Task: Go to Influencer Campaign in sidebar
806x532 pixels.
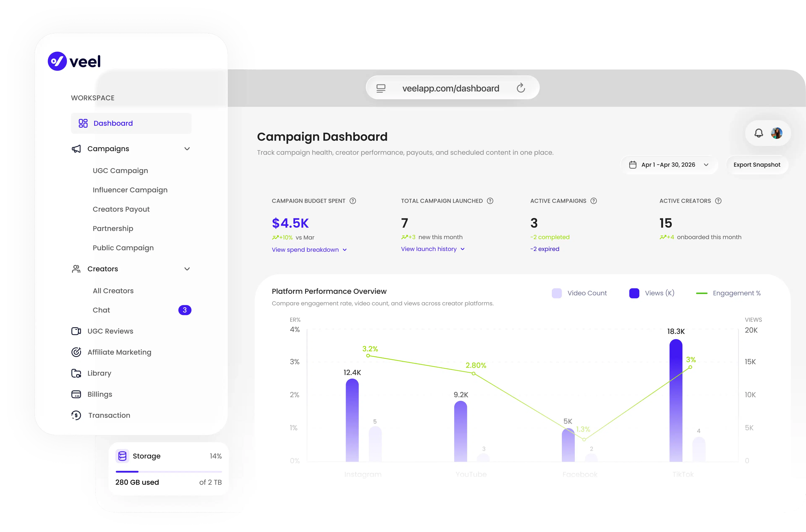Action: (130, 190)
